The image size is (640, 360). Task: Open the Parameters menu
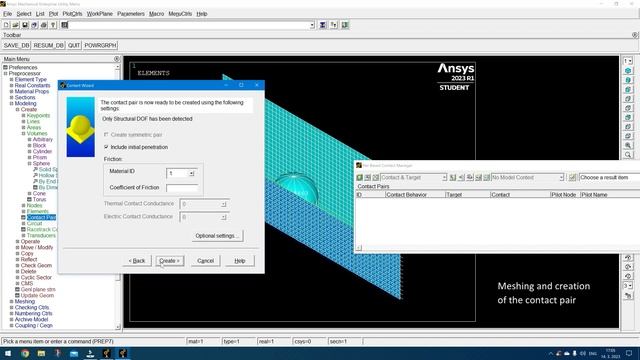[131, 14]
